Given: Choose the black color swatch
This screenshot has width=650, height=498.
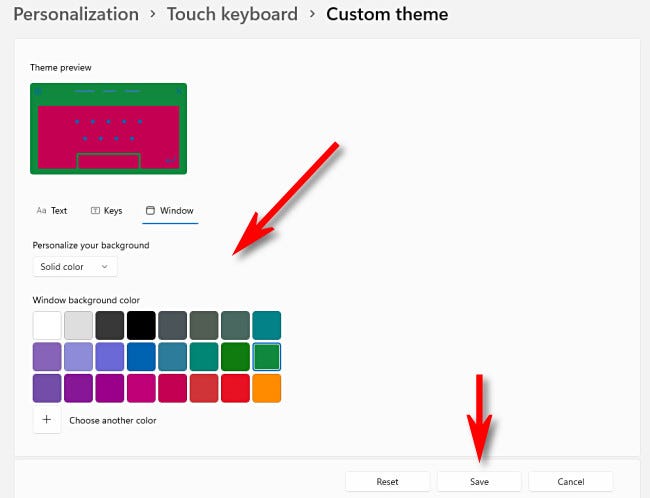Looking at the screenshot, I should click(141, 326).
